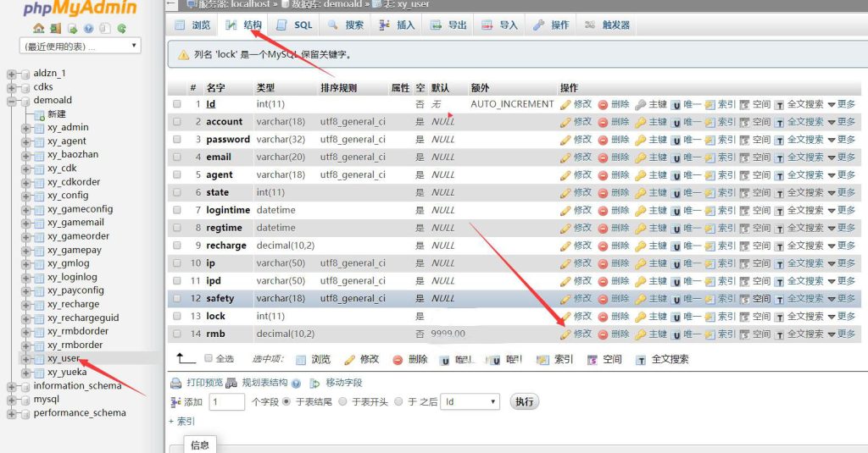Click the red delete icon for account row
This screenshot has width=868, height=453.
[x=603, y=122]
